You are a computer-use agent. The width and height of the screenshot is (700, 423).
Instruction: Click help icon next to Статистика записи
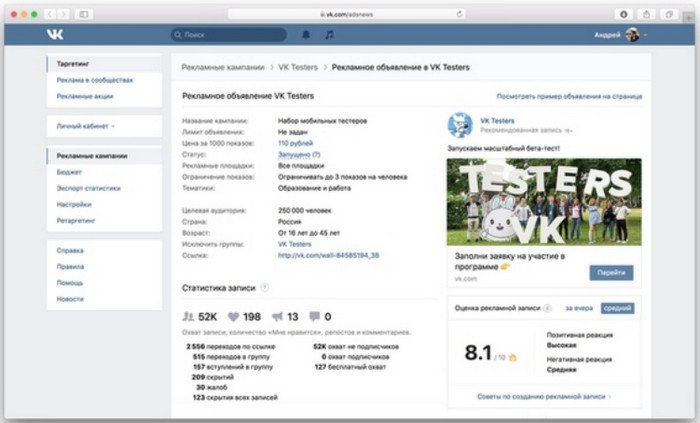pyautogui.click(x=264, y=287)
